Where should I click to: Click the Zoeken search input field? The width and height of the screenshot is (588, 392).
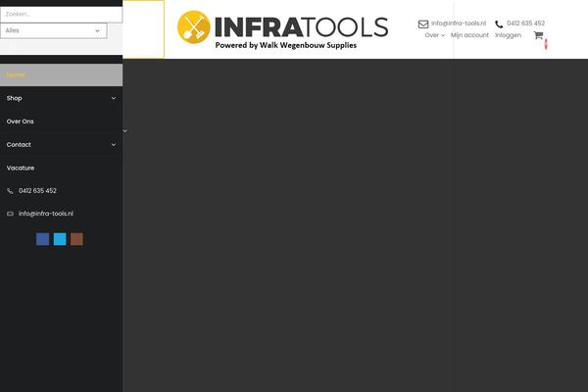[61, 15]
